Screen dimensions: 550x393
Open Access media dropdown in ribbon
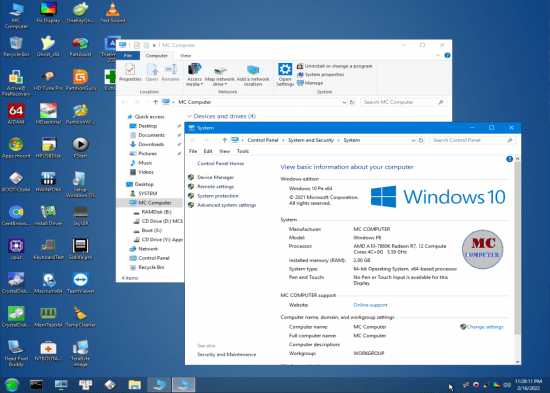click(194, 75)
